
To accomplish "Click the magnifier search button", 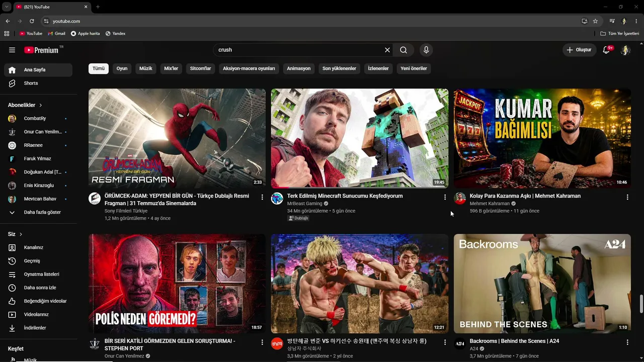I will point(404,50).
